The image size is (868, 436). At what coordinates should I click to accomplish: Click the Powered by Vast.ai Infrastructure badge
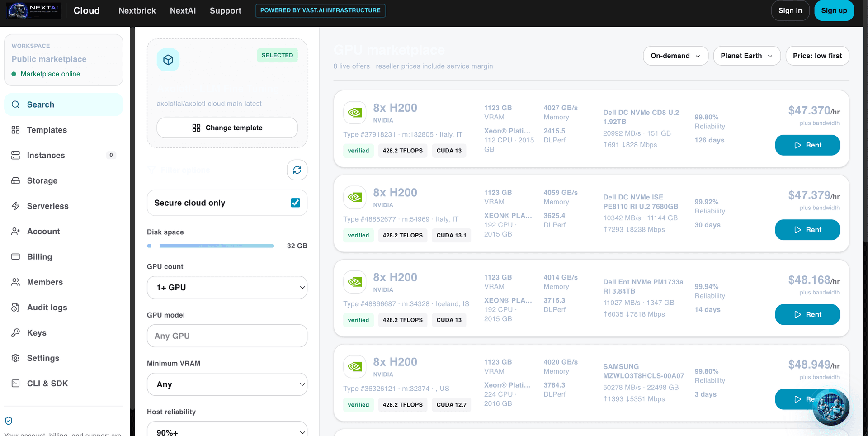coord(320,10)
